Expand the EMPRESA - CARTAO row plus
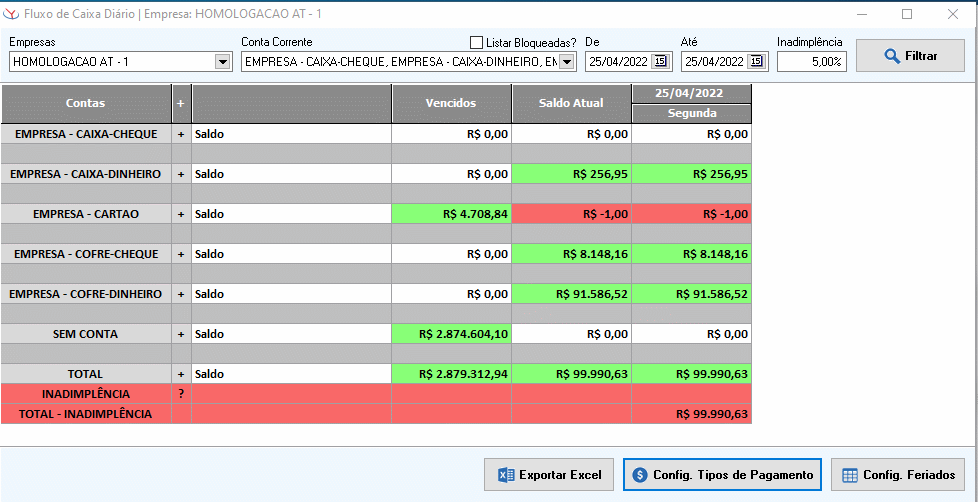978x502 pixels. (182, 214)
